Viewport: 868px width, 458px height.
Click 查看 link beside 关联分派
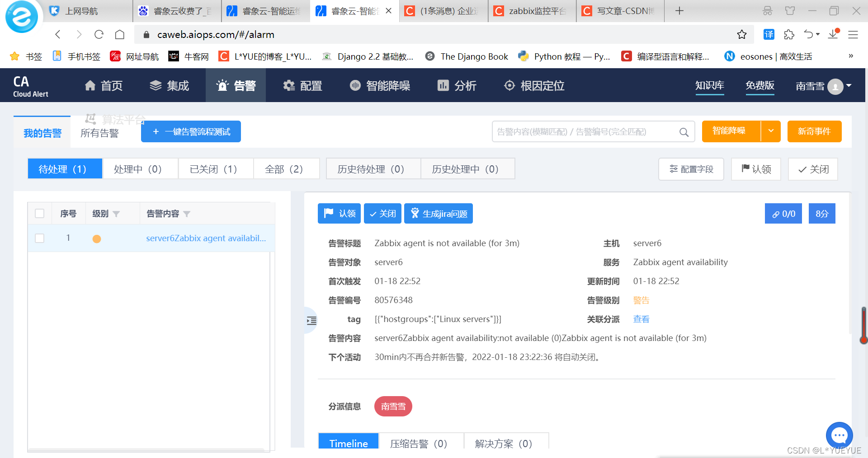click(x=641, y=319)
